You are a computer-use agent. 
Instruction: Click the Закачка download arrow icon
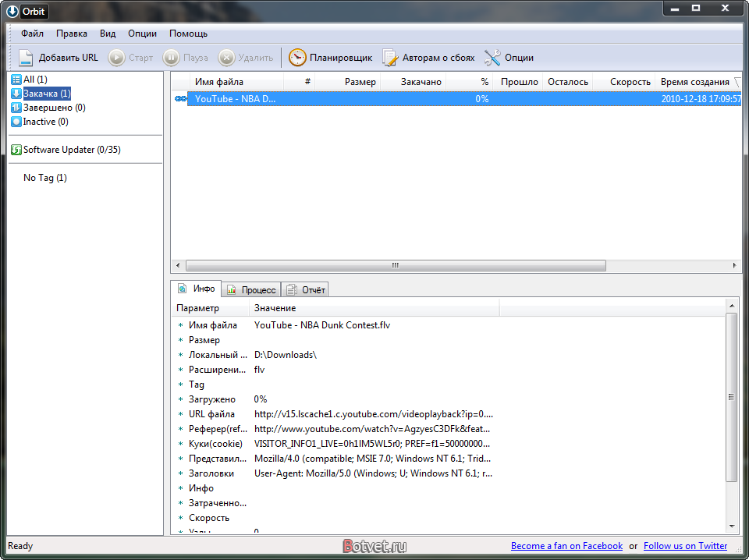(x=16, y=94)
